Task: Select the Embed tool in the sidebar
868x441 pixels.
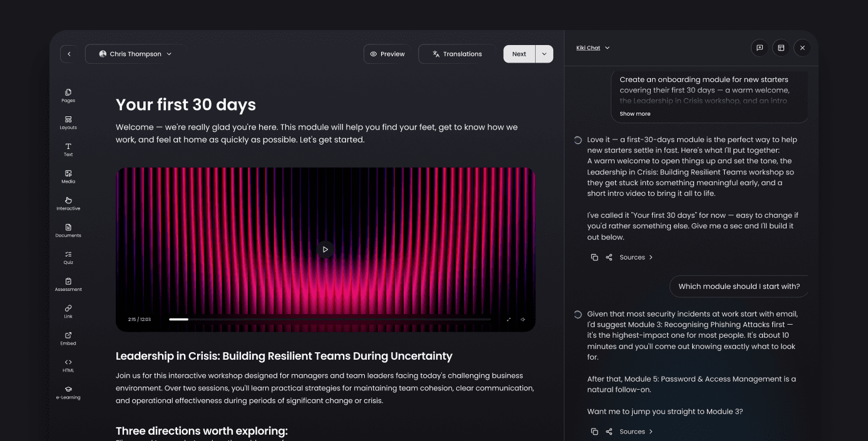Action: pyautogui.click(x=68, y=338)
